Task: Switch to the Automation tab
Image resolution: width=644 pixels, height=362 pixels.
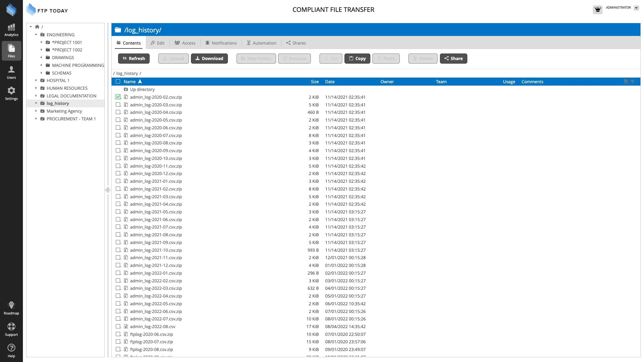Action: 261,43
